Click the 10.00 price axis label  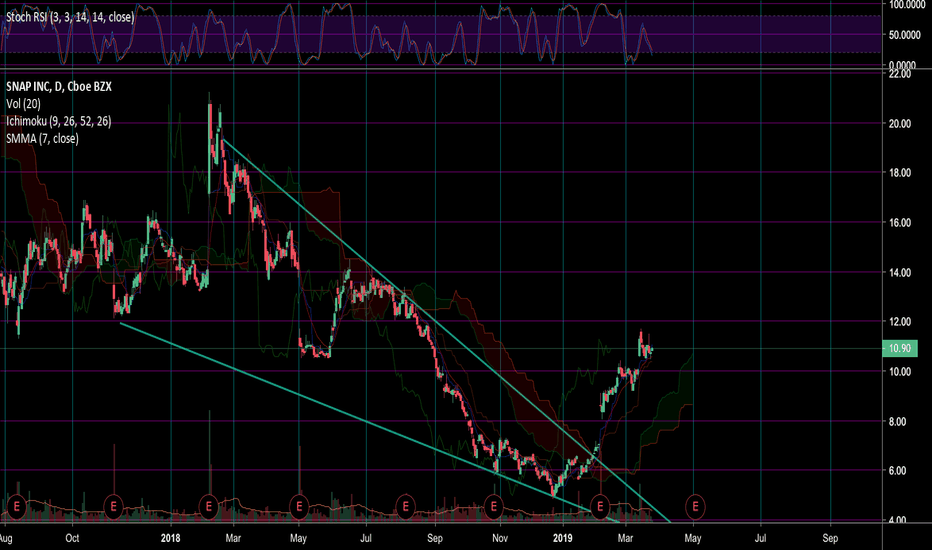[900, 372]
